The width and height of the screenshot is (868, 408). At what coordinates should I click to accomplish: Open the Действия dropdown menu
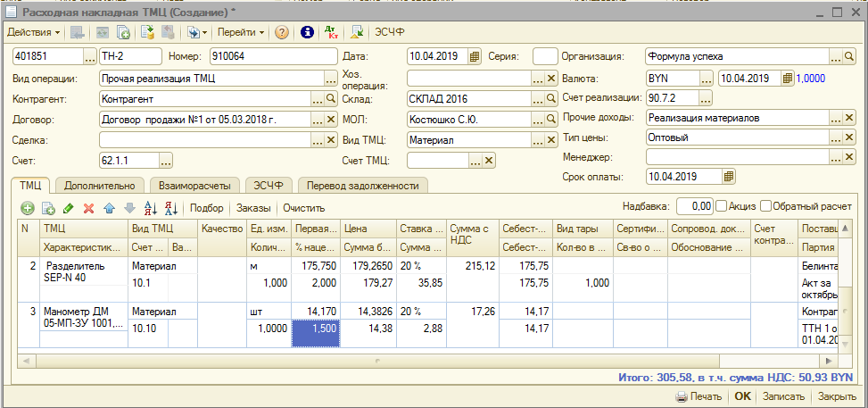click(x=34, y=32)
